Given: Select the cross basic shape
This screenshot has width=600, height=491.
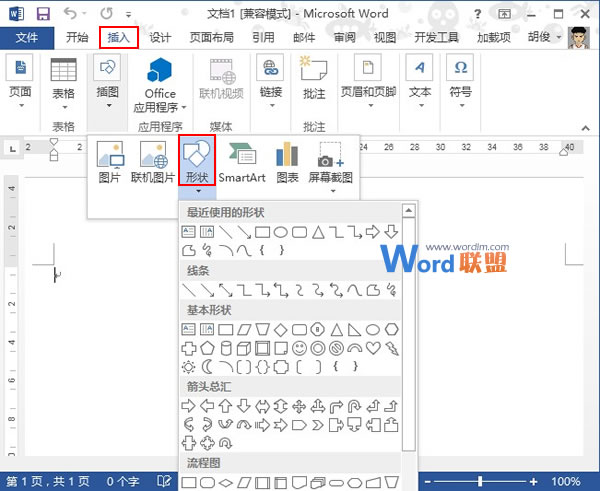Looking at the screenshot, I should click(188, 348).
